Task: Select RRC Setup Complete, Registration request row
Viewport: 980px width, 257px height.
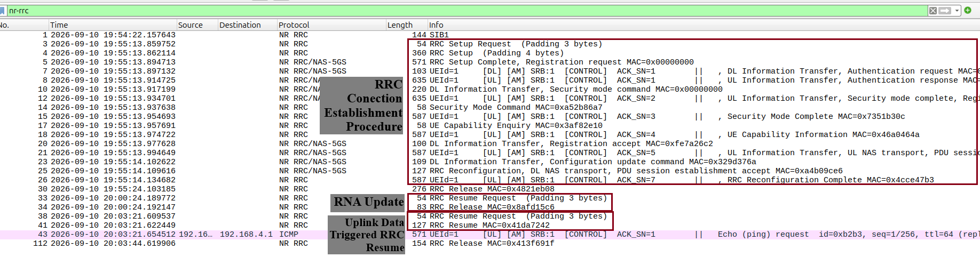Action: click(x=490, y=62)
